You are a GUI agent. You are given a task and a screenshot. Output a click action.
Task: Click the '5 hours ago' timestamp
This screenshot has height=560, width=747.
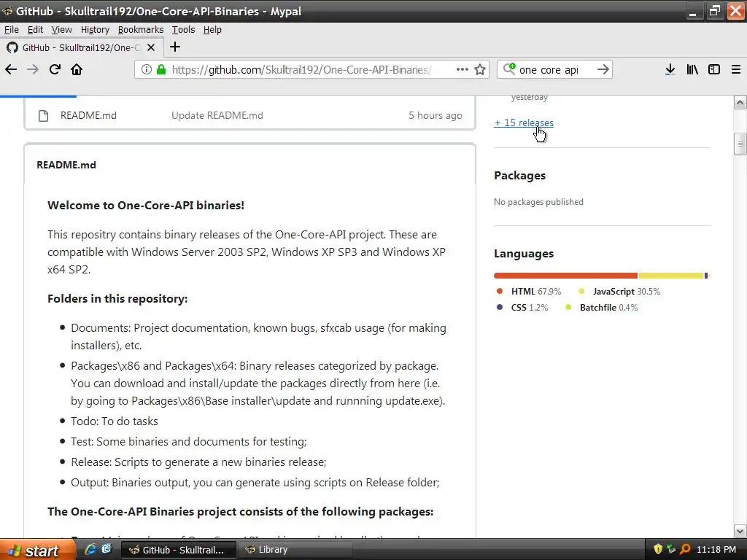(436, 116)
